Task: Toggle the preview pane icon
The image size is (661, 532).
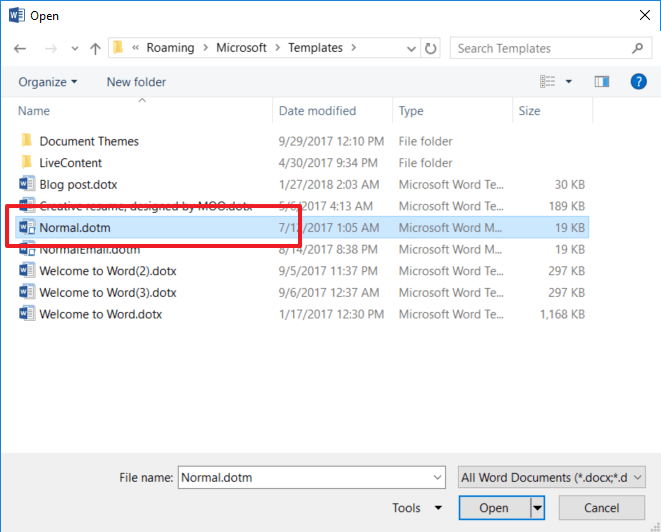Action: pos(601,82)
